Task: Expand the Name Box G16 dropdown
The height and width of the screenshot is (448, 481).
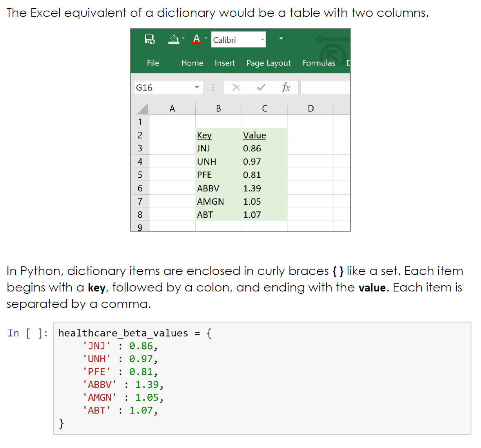Action: click(197, 87)
